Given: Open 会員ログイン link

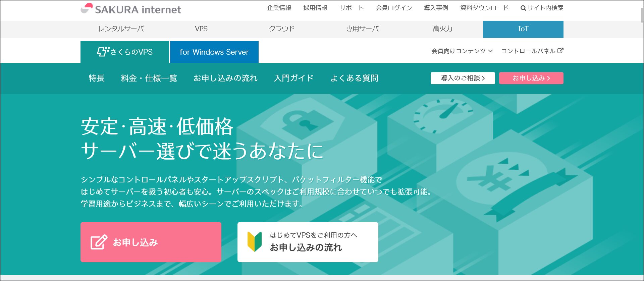Looking at the screenshot, I should tap(394, 8).
